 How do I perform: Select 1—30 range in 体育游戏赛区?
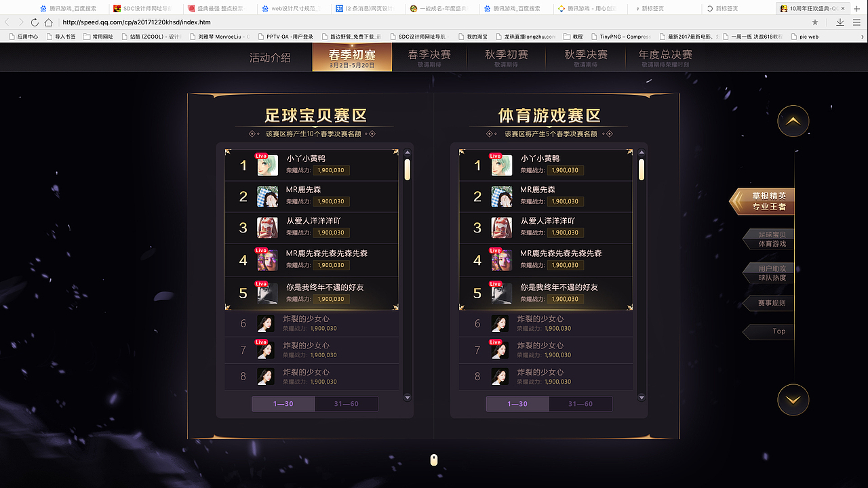[x=517, y=404]
